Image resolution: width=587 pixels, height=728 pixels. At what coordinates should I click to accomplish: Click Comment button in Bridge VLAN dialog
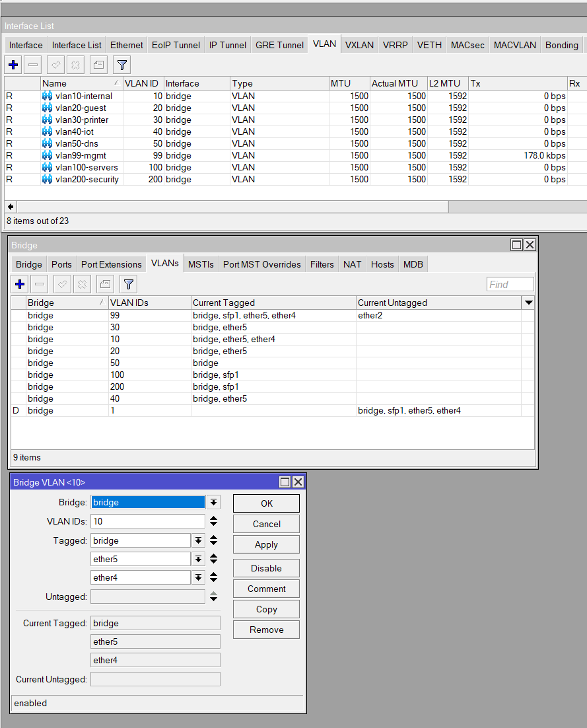(266, 589)
